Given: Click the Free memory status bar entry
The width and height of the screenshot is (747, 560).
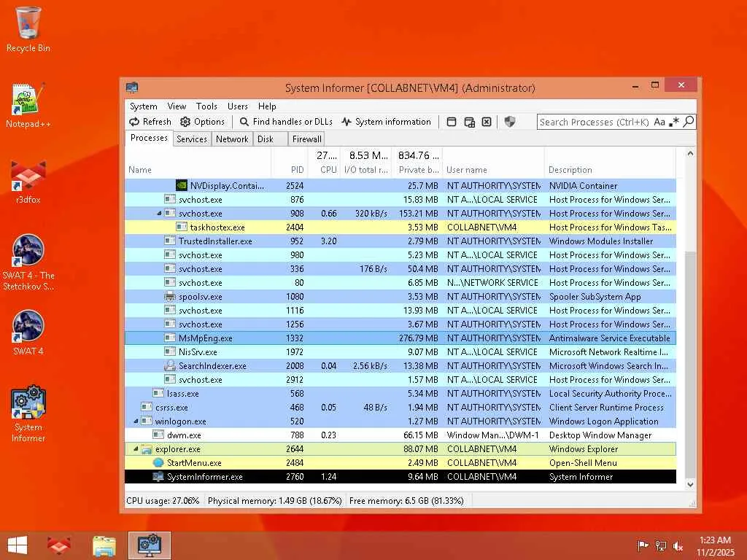Looking at the screenshot, I should tap(406, 501).
